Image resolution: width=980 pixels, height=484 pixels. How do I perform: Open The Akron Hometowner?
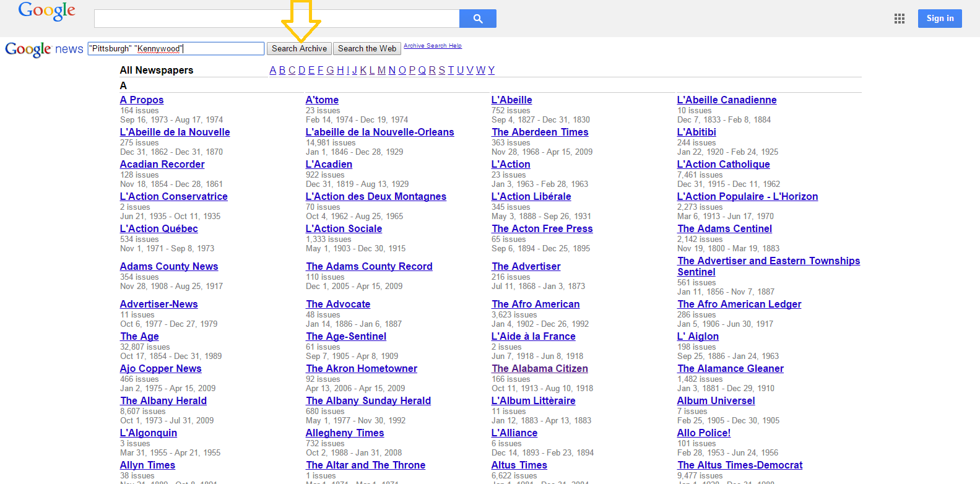(x=362, y=369)
